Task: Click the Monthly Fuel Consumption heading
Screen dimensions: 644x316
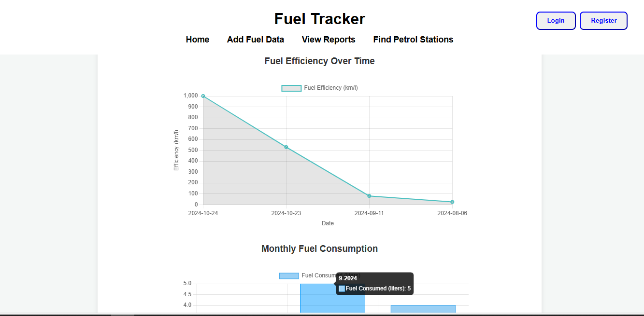Action: click(319, 249)
